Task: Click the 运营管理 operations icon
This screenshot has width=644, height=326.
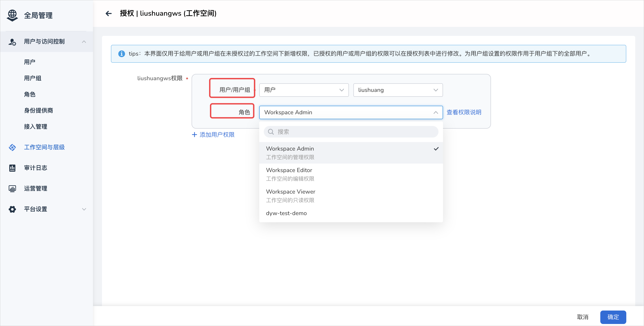Action: [x=12, y=188]
